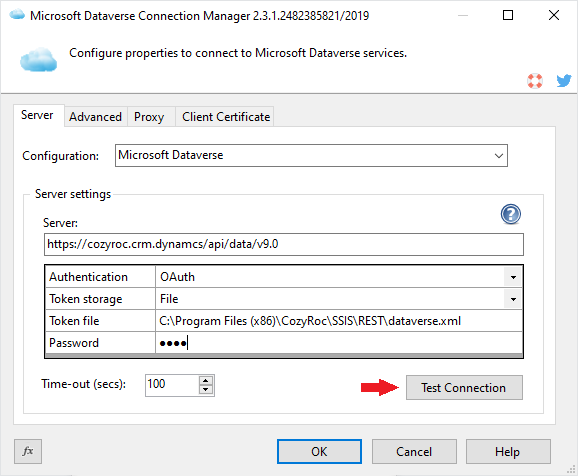The width and height of the screenshot is (578, 476).
Task: Maximize the connection manager window
Action: [x=508, y=15]
